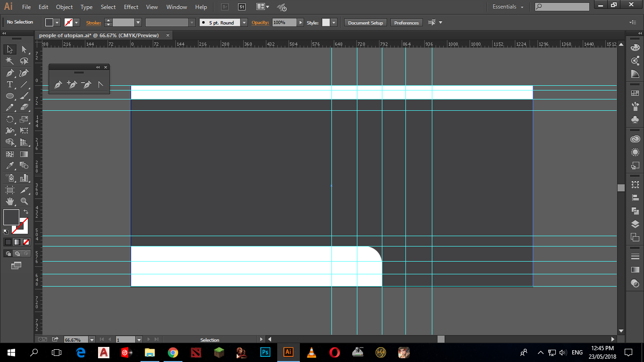The height and width of the screenshot is (362, 644).
Task: Click the Add Anchor Point tool
Action: 72,85
